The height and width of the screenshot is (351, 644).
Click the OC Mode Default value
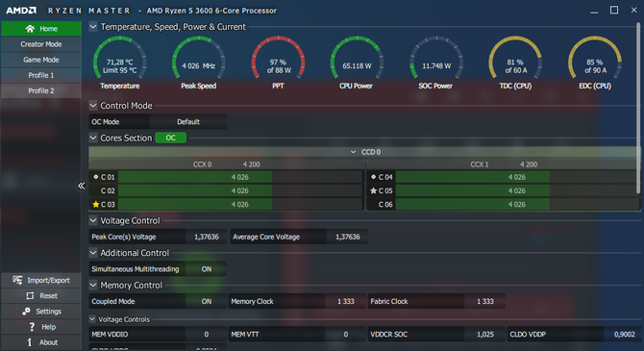(188, 122)
